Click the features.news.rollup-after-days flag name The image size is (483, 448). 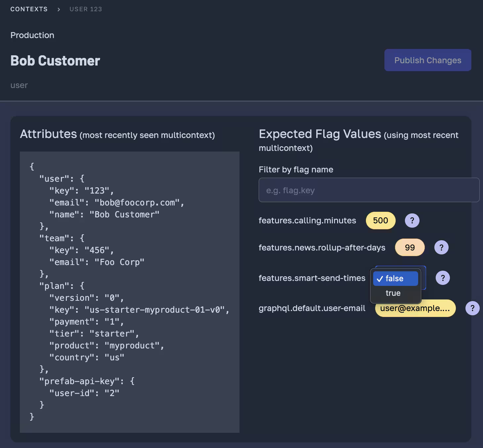[x=322, y=248]
